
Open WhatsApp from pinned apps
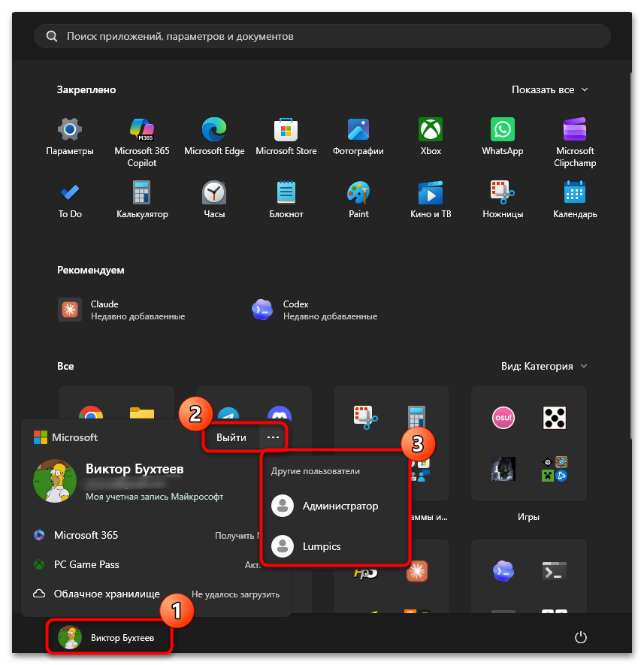point(502,137)
